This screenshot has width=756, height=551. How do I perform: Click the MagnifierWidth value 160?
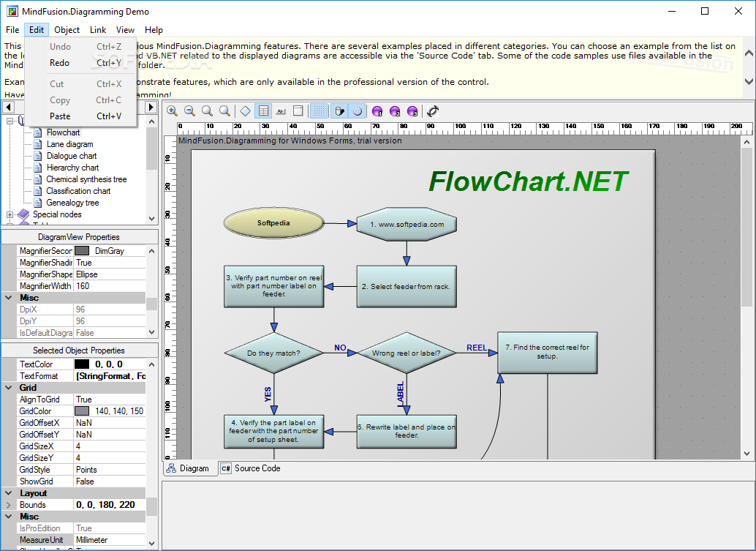click(x=110, y=286)
